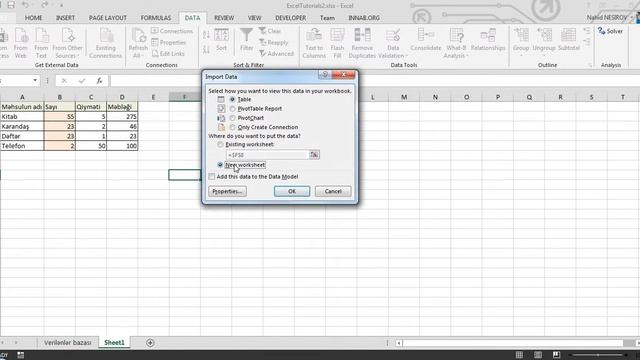This screenshot has height=360, width=640.
Task: Open the REVIEW ribbon tab
Action: [x=224, y=18]
